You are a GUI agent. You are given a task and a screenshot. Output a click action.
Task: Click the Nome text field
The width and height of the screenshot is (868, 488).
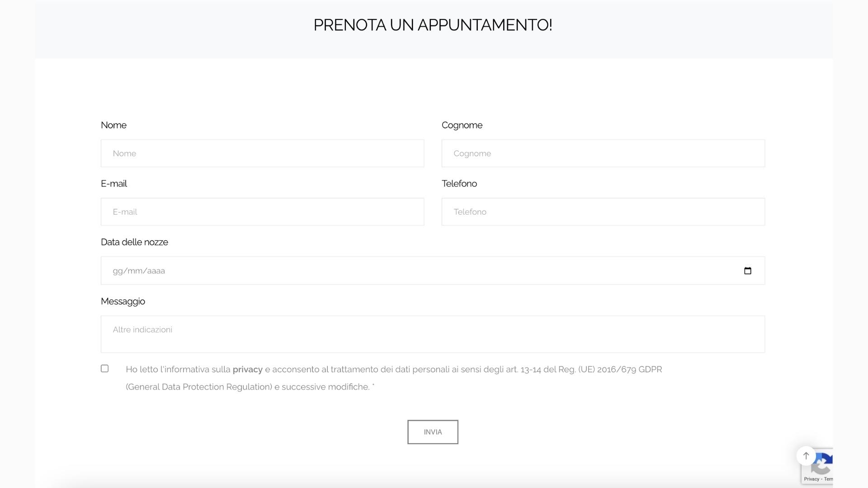[262, 154]
